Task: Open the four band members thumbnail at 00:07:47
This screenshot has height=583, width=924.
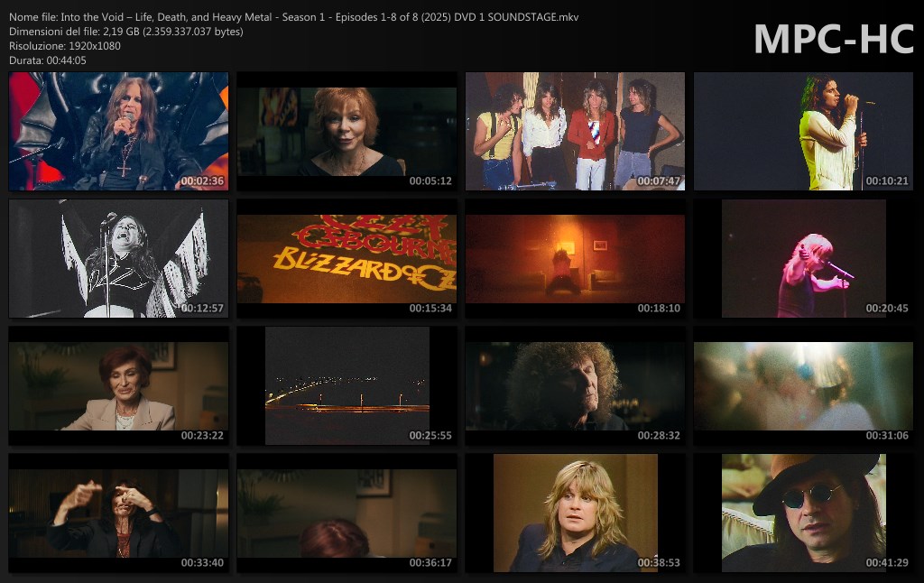Action: (x=575, y=132)
